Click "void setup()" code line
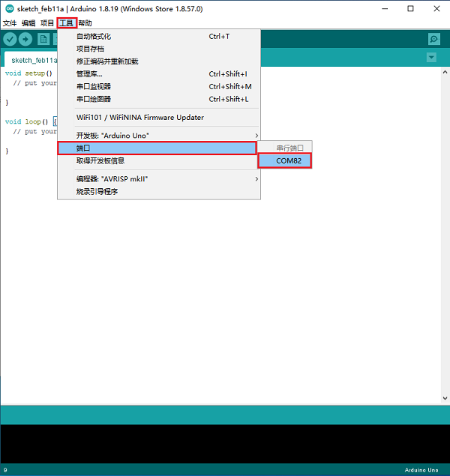Screen dimensions: 450x476 [x=28, y=73]
